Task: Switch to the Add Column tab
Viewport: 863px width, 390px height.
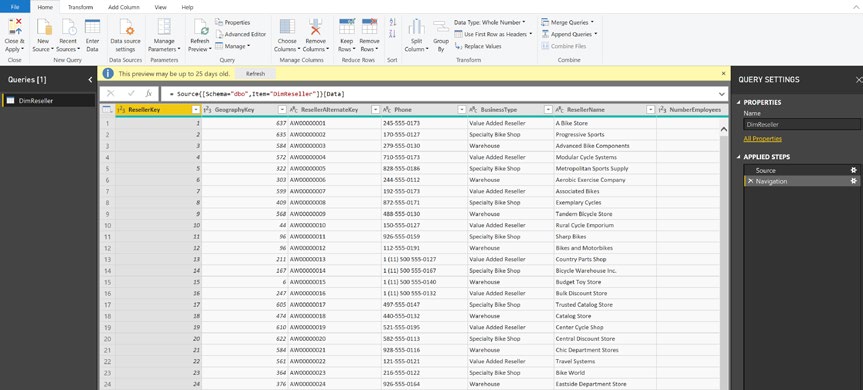Action: [124, 7]
